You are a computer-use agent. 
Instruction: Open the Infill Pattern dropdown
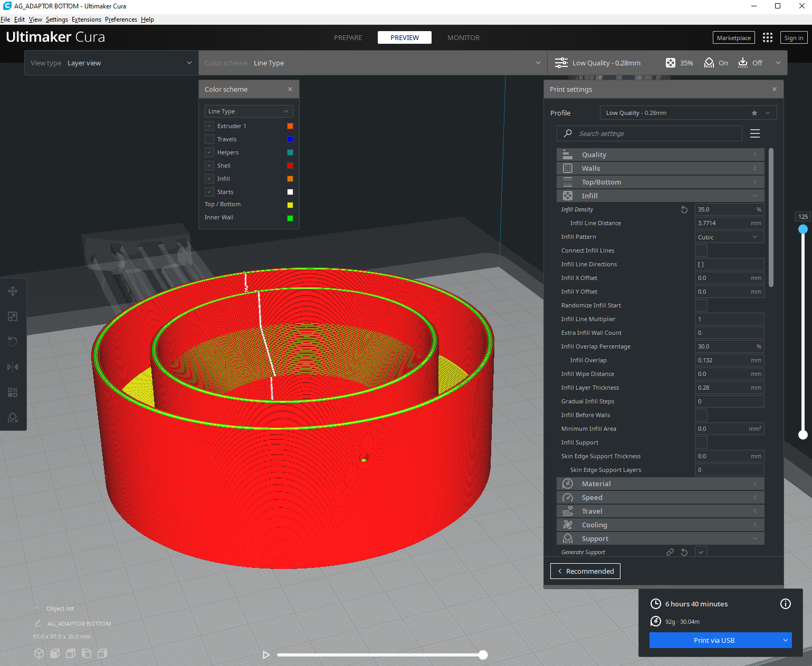click(x=729, y=237)
